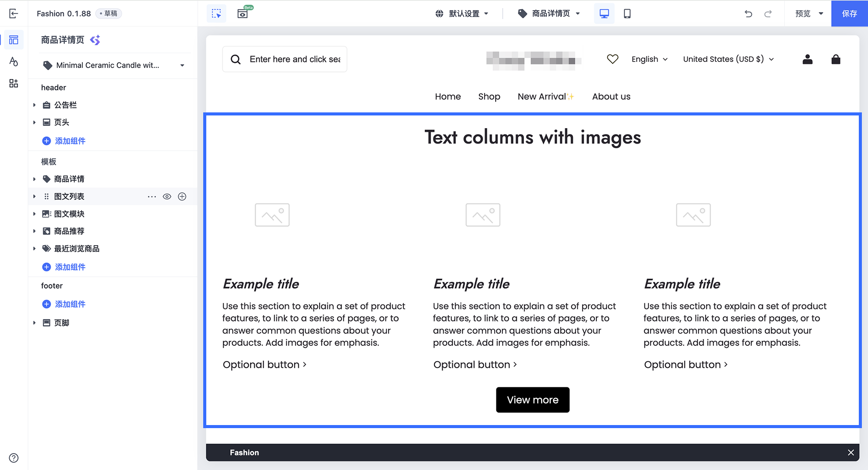
Task: Open the 商品详情页 page selector dropdown
Action: point(549,14)
